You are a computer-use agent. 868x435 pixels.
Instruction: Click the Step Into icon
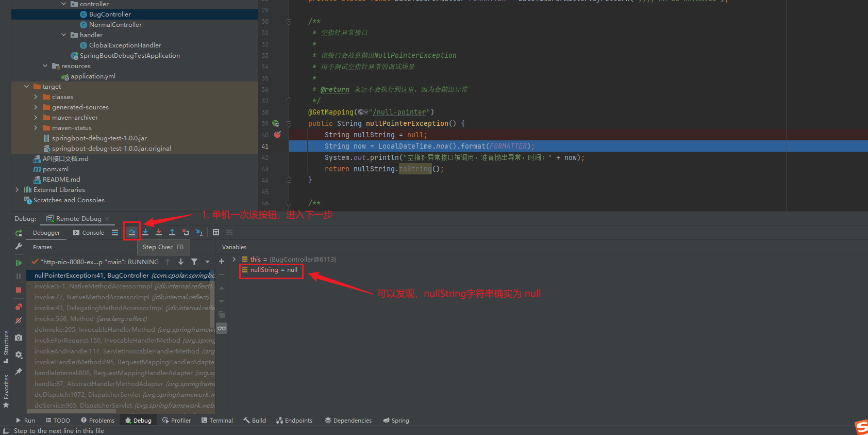coord(145,232)
